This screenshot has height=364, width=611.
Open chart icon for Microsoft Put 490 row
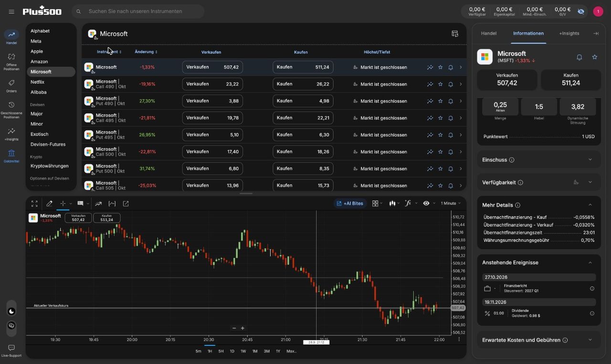pyautogui.click(x=430, y=101)
